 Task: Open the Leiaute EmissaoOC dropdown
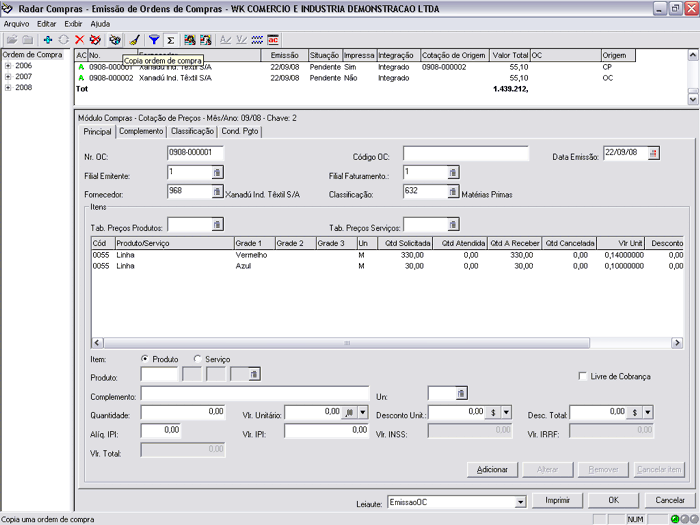(520, 501)
